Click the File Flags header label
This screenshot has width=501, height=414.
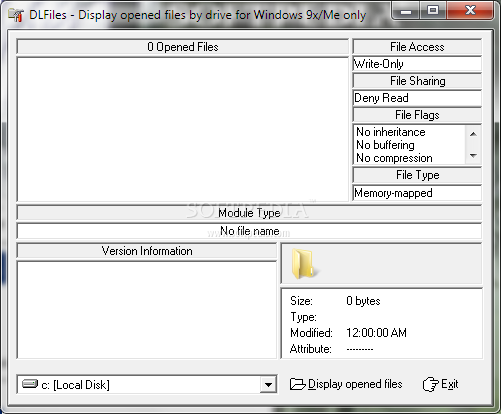click(x=417, y=115)
